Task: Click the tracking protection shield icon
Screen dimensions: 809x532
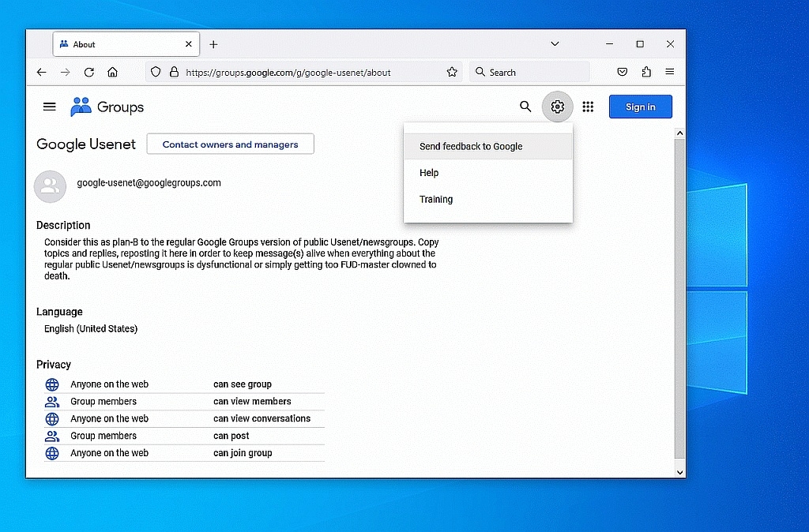Action: (156, 72)
